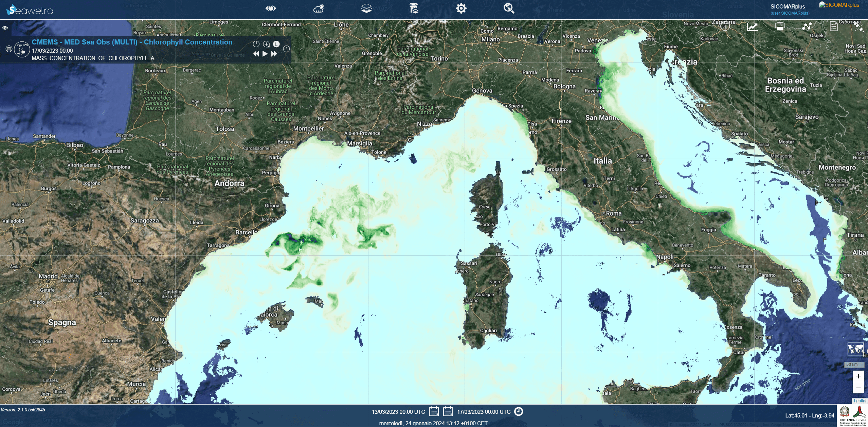This screenshot has width=868, height=427.
Task: Open the weather cloud-sun menu
Action: (x=319, y=8)
